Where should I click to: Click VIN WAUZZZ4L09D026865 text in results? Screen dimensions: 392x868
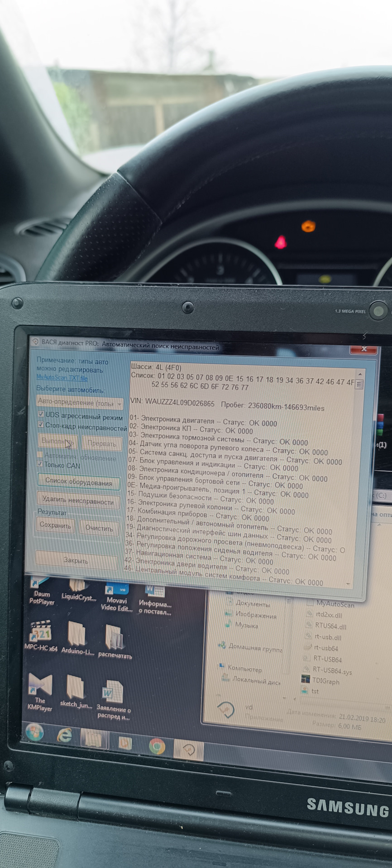172,402
